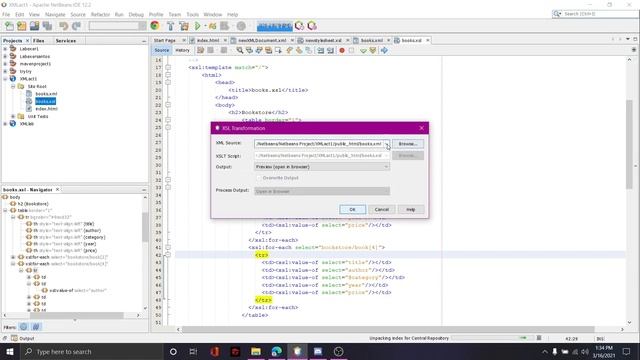Open Microsoft Edge from the taskbar
Viewport: 640px width, 360px height.
pyautogui.click(x=276, y=351)
